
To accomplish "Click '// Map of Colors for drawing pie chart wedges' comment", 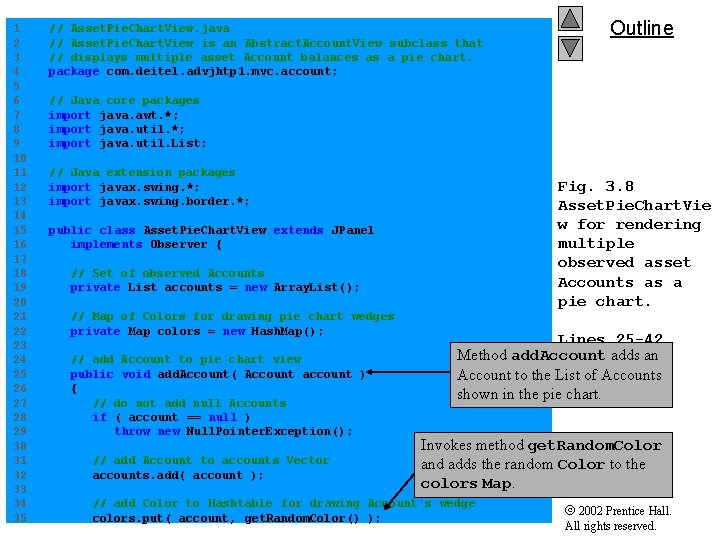I will 232,316.
